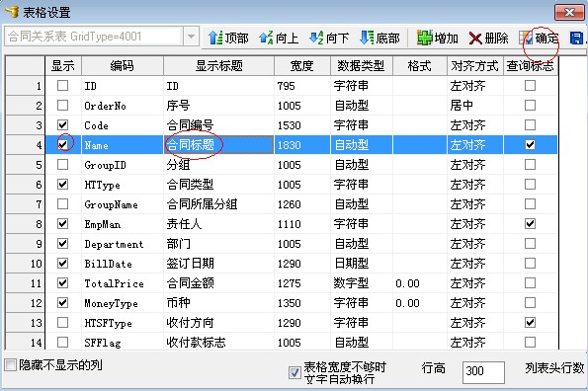Uncheck 显示 for Name row

[62, 144]
